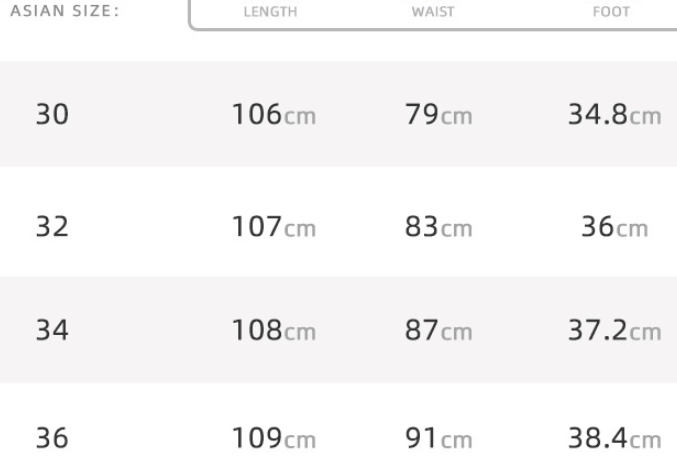This screenshot has width=677, height=464.
Task: Click the 106cm length value
Action: pos(273,116)
